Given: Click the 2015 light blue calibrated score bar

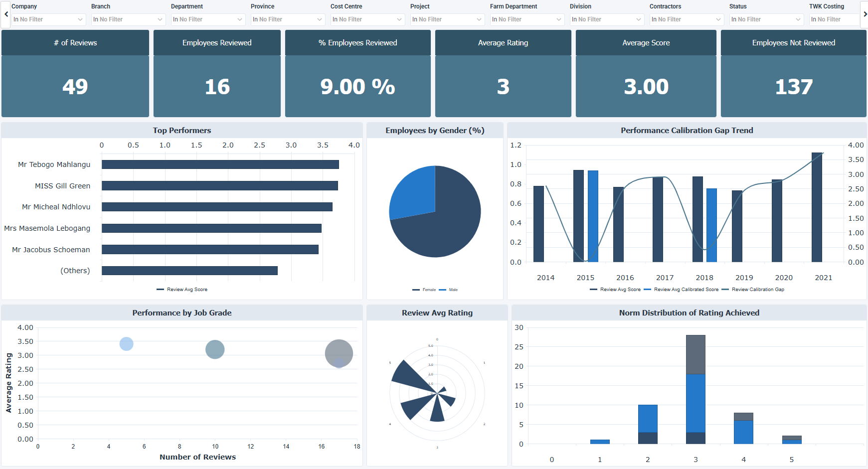Looking at the screenshot, I should (593, 216).
